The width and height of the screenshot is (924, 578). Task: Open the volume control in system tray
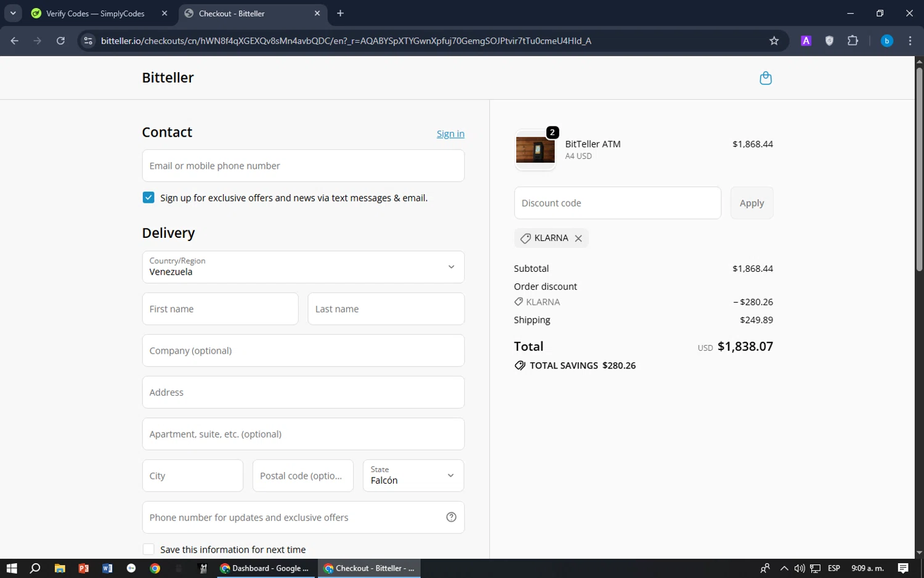(x=800, y=568)
